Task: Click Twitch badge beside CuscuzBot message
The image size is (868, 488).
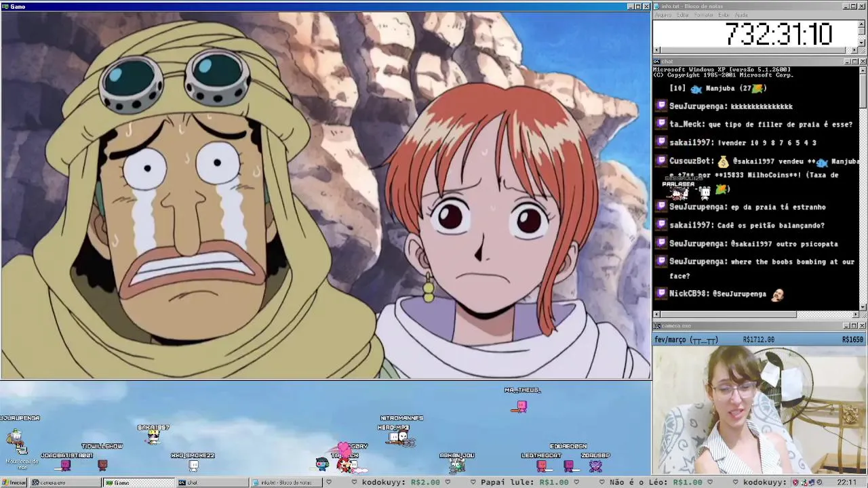Action: pyautogui.click(x=662, y=161)
